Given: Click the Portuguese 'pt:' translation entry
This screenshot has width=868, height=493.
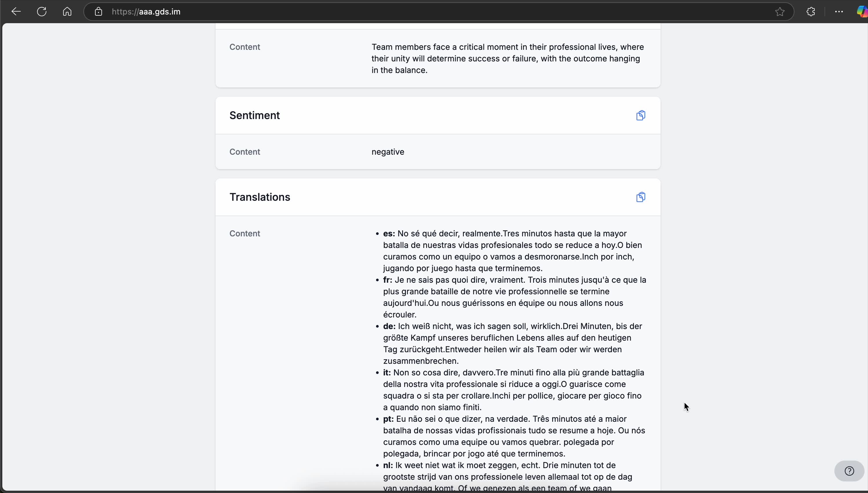Looking at the screenshot, I should point(388,419).
